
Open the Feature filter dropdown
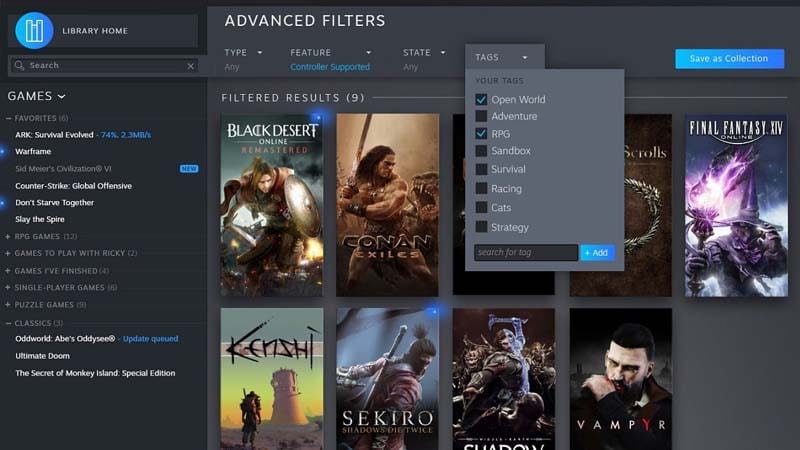[x=330, y=52]
